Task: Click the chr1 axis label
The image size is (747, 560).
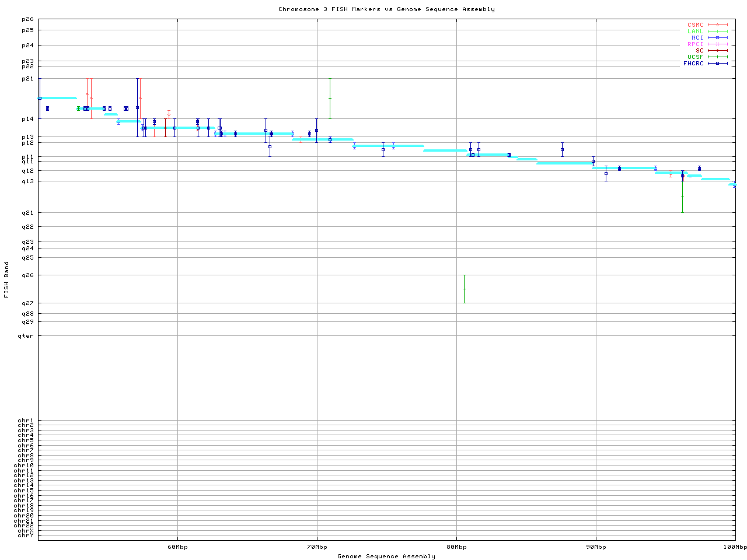Action: click(x=26, y=421)
